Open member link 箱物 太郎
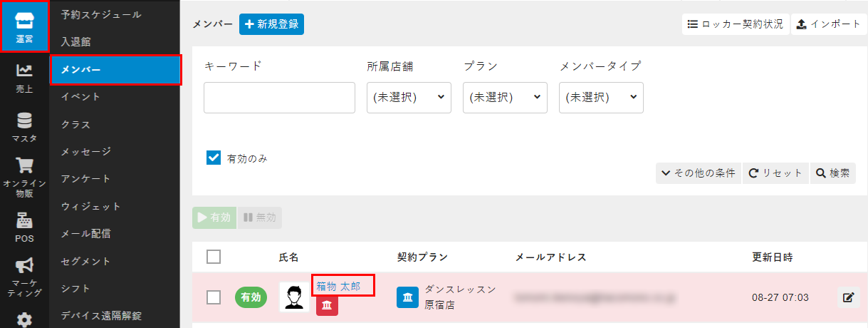 pyautogui.click(x=338, y=286)
